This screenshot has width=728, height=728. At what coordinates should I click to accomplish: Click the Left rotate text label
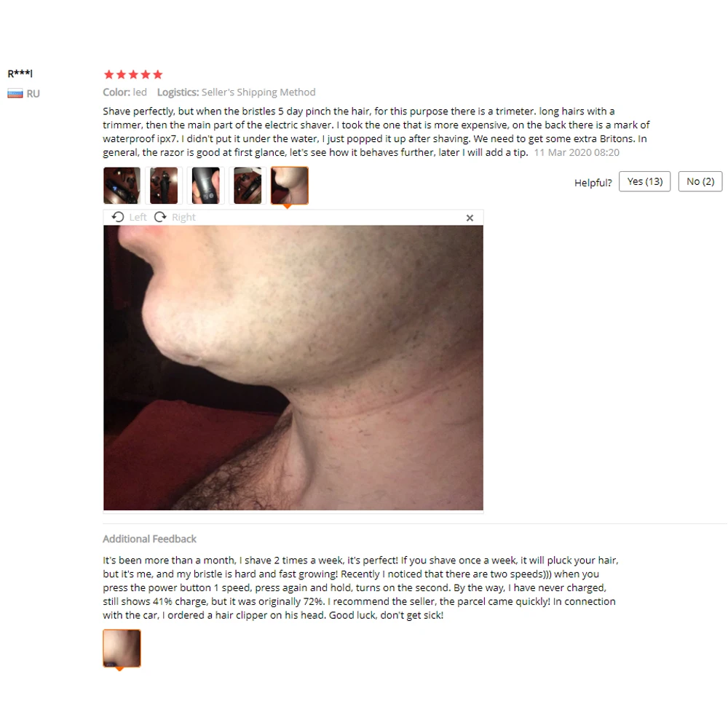pyautogui.click(x=138, y=217)
